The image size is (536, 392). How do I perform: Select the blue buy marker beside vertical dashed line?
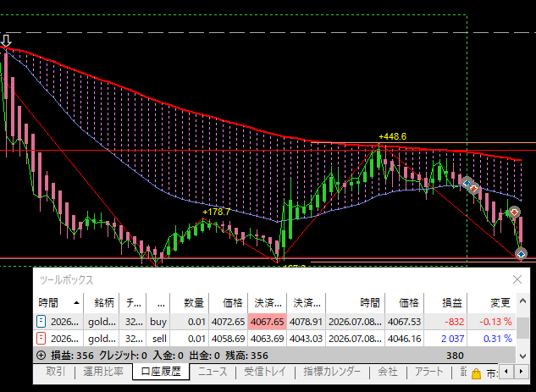[467, 183]
